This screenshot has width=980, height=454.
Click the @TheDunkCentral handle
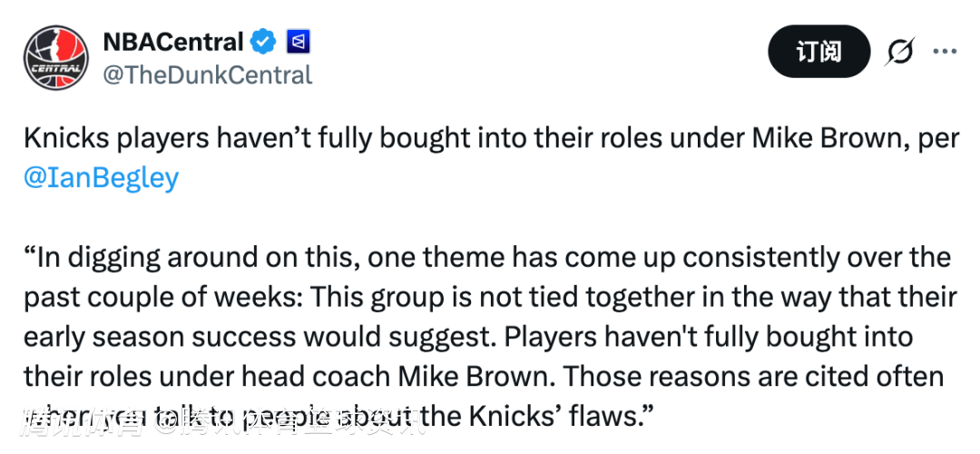208,74
